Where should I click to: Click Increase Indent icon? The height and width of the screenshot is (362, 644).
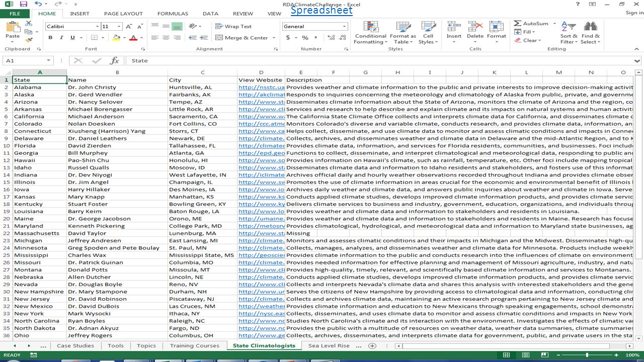(204, 38)
